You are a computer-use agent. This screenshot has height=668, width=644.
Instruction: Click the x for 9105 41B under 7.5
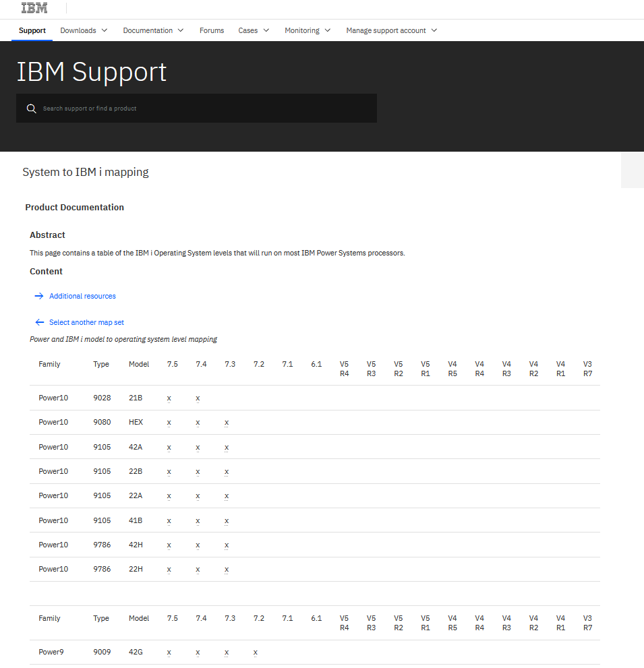pos(169,520)
